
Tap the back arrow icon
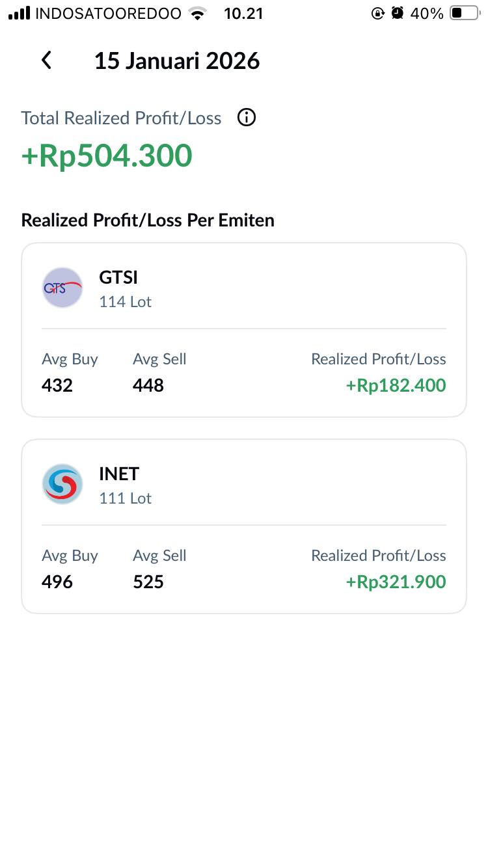point(46,61)
